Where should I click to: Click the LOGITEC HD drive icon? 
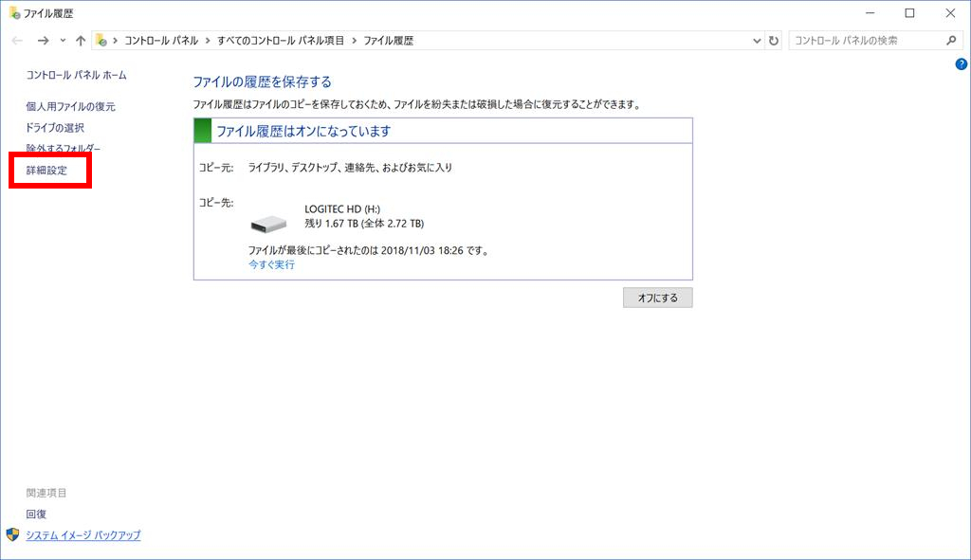point(268,225)
